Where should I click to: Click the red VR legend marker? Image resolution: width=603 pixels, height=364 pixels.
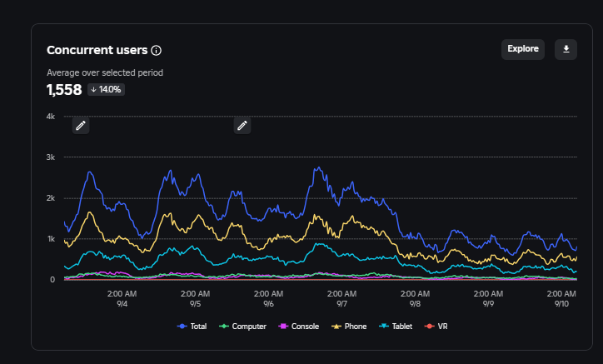coord(429,327)
